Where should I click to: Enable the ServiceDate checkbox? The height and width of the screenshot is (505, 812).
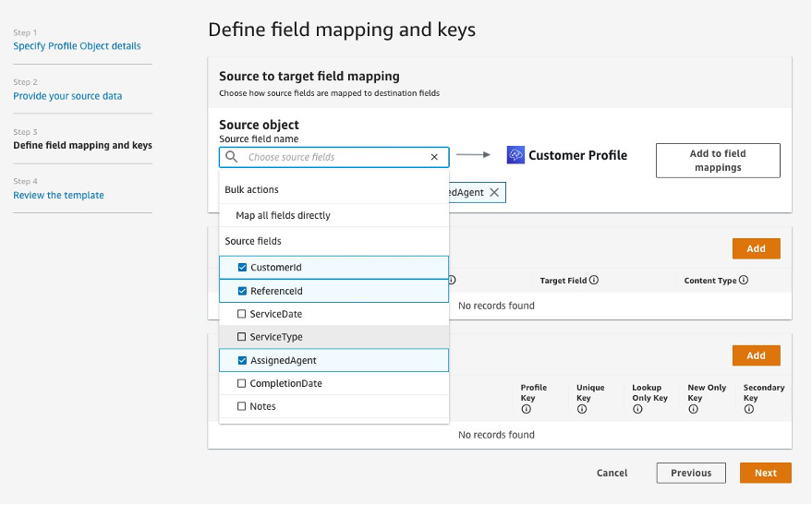(x=242, y=314)
